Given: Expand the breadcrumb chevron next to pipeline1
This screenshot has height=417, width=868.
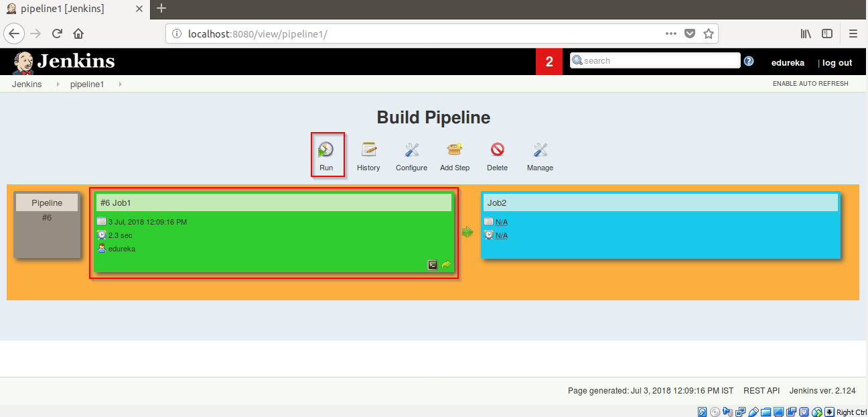Looking at the screenshot, I should 120,84.
